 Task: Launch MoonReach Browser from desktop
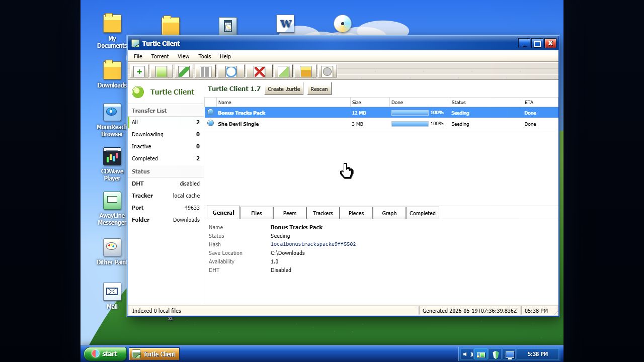[112, 120]
